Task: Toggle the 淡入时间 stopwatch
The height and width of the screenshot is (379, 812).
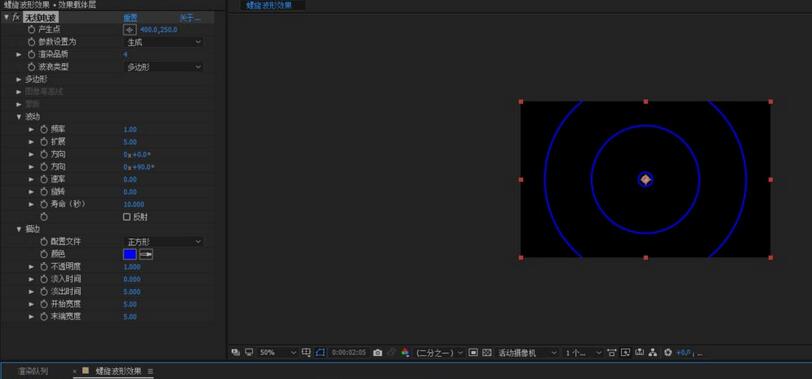Action: click(44, 279)
